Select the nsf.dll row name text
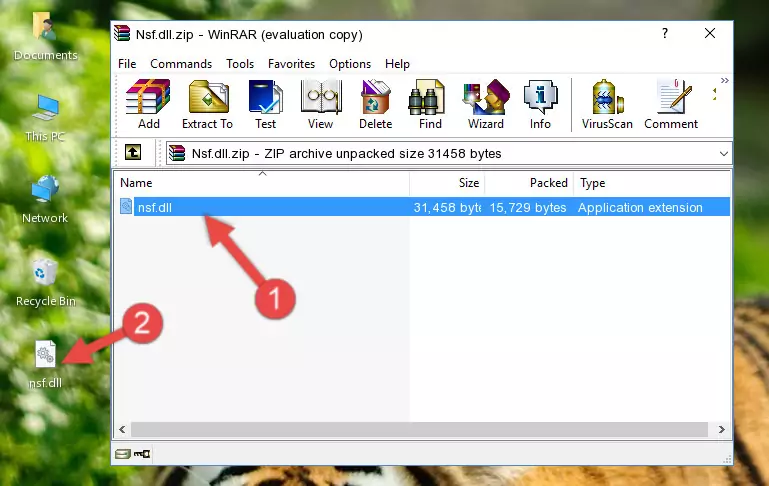 coord(155,207)
